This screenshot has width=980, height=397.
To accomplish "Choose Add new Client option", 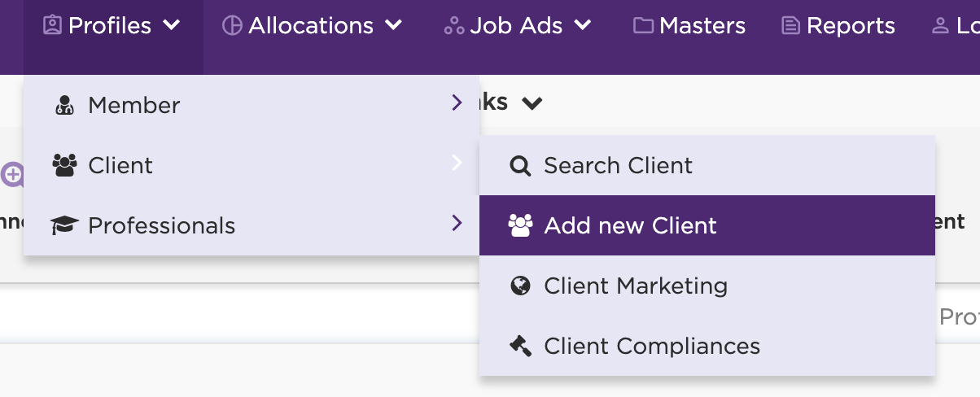I will click(x=707, y=225).
